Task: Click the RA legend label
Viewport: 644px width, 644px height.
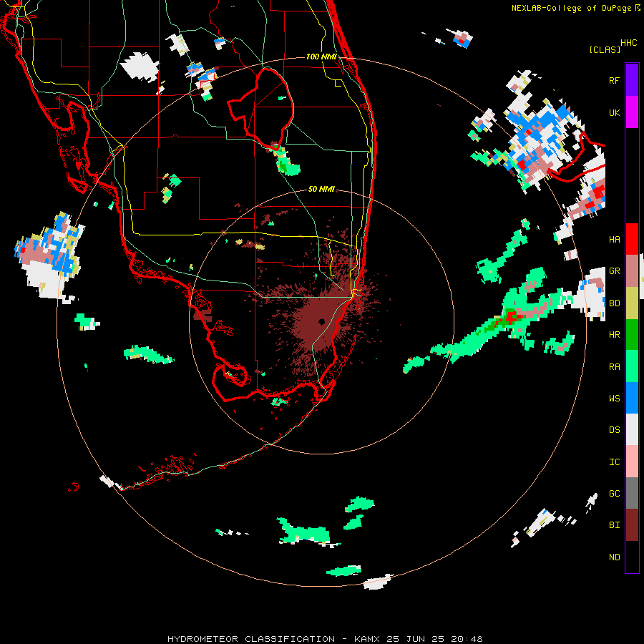Action: [x=614, y=367]
